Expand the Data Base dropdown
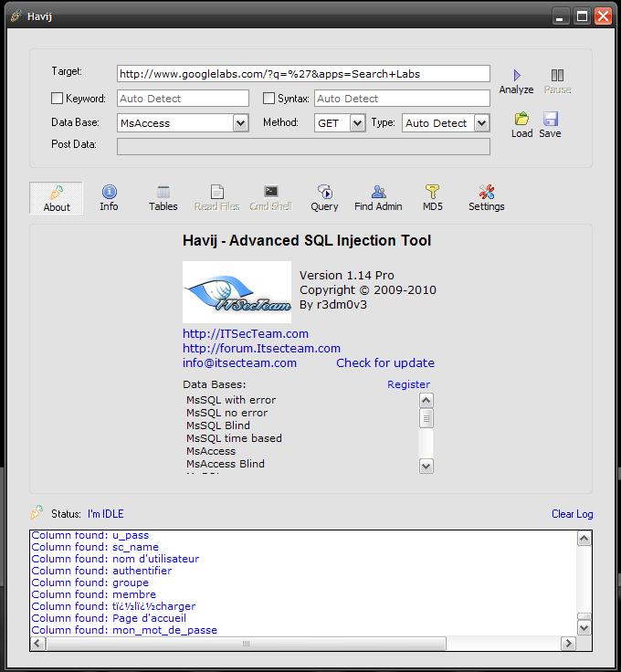This screenshot has width=621, height=672. [240, 123]
